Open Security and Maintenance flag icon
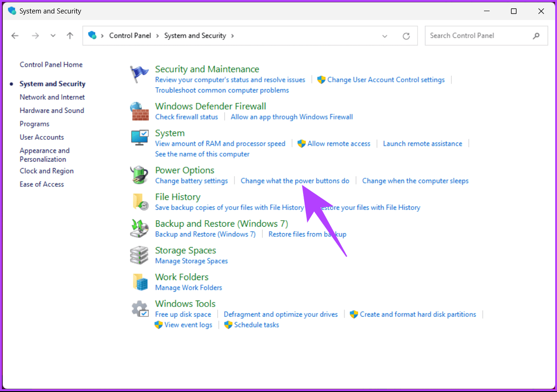This screenshot has height=392, width=557. click(x=139, y=74)
